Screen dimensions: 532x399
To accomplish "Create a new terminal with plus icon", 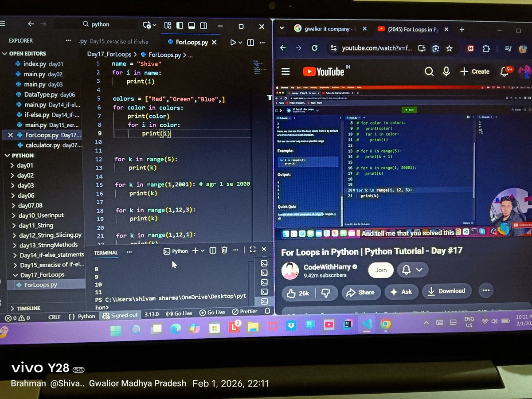I will tap(195, 250).
